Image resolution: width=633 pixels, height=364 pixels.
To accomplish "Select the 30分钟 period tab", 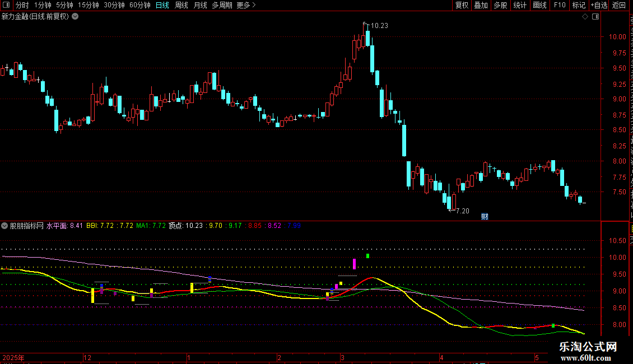I will 114,5.
